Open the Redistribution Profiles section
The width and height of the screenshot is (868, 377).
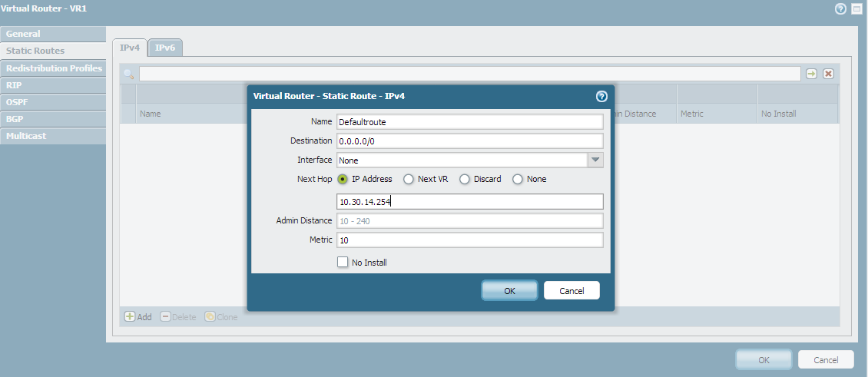(53, 68)
